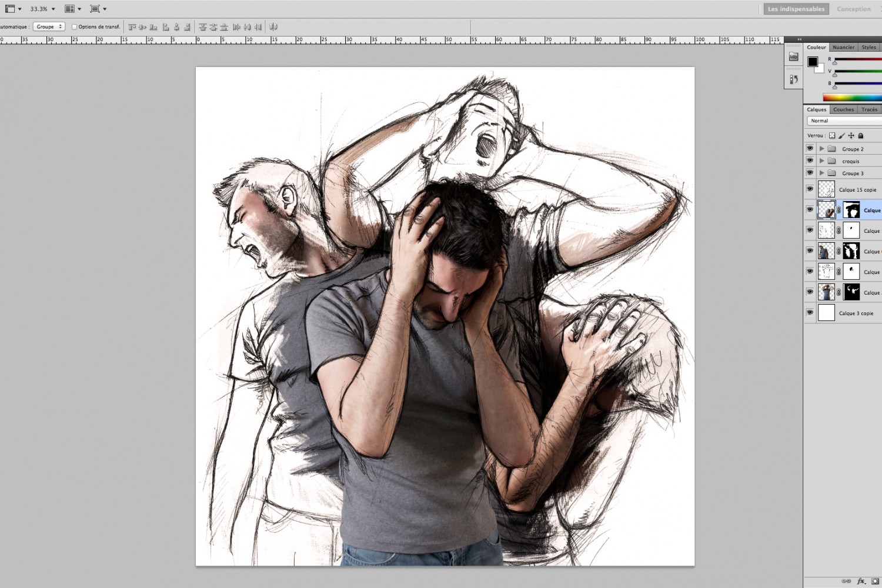This screenshot has width=882, height=588.
Task: Click the lock image pixels brush icon
Action: (841, 136)
